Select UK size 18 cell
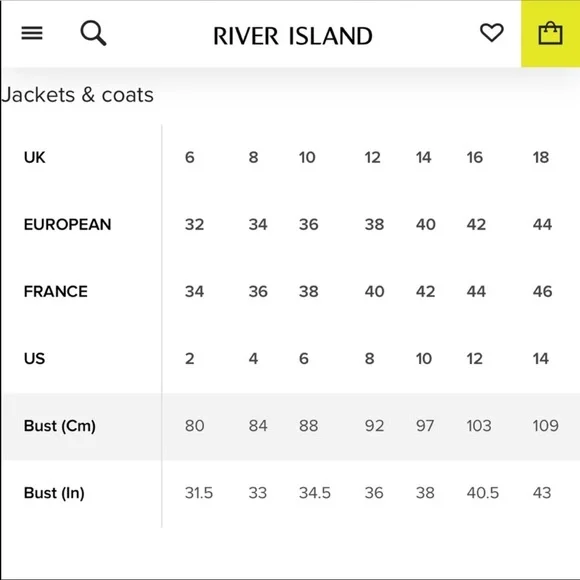Image resolution: width=580 pixels, height=580 pixels. [x=540, y=158]
